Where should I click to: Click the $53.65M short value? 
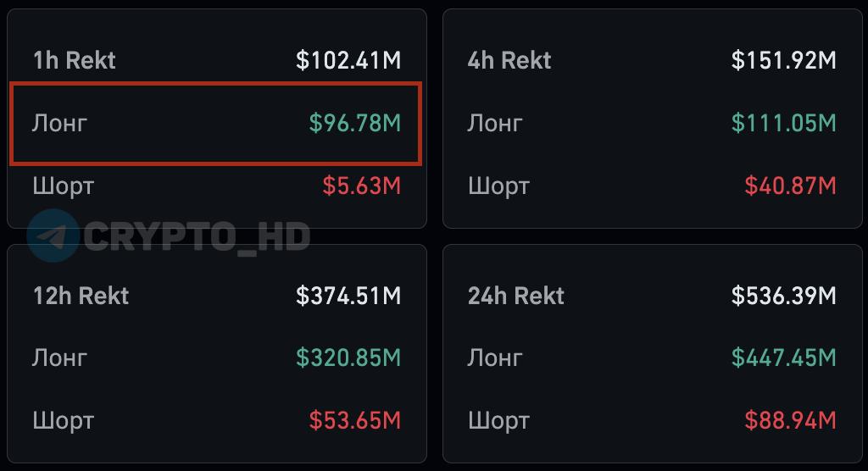[355, 421]
